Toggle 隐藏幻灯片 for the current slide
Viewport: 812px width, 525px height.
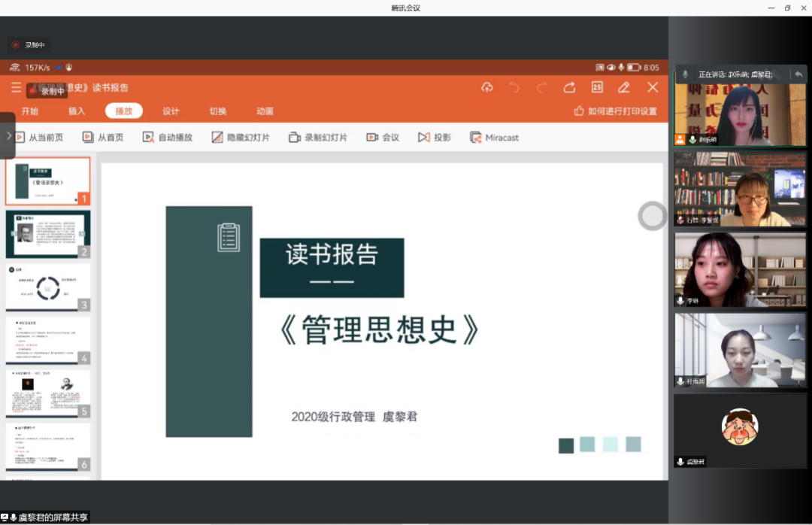pos(241,138)
